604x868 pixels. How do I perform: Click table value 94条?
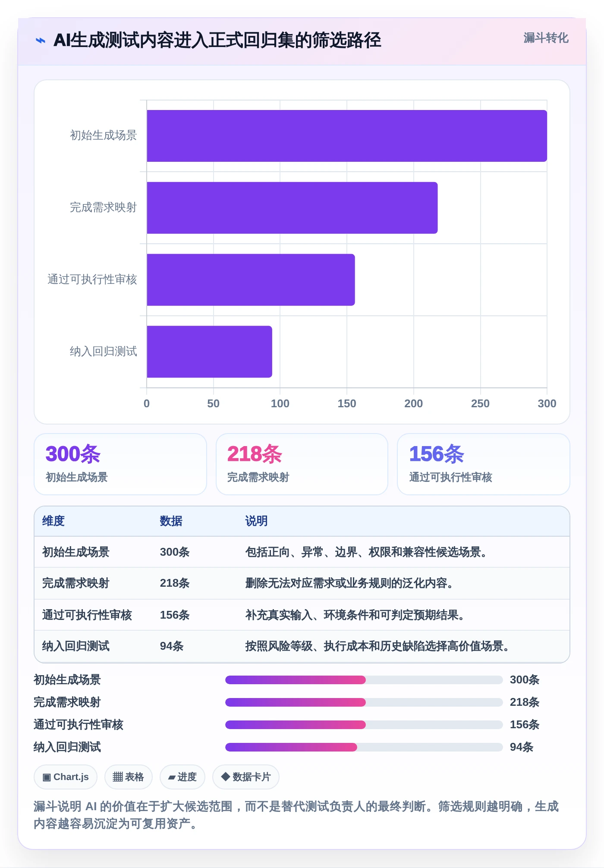click(x=172, y=646)
